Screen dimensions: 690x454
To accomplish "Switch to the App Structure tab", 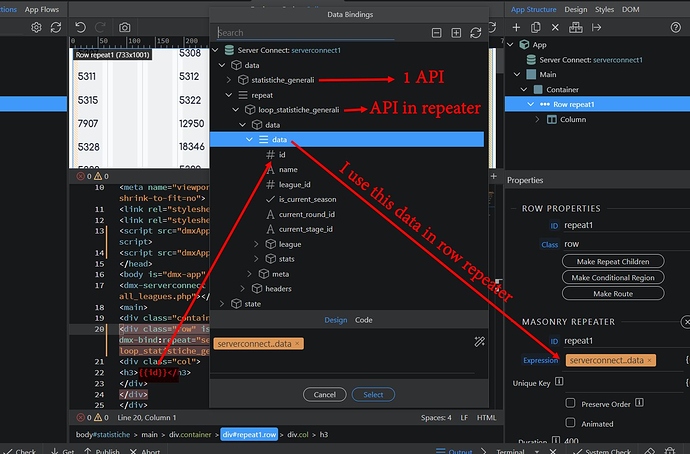I will point(533,9).
